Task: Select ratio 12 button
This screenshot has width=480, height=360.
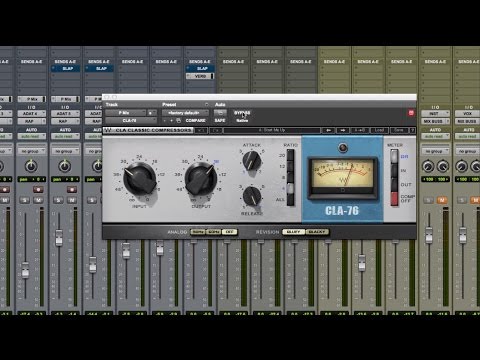Action: 290,166
